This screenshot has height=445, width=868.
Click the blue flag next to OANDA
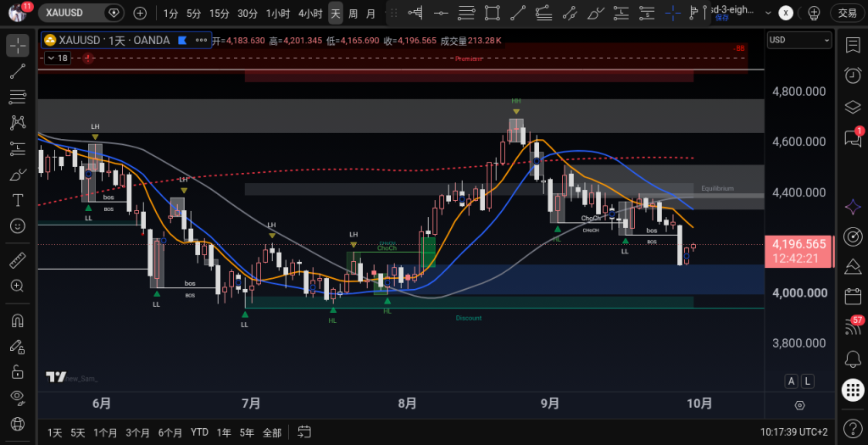tap(182, 40)
